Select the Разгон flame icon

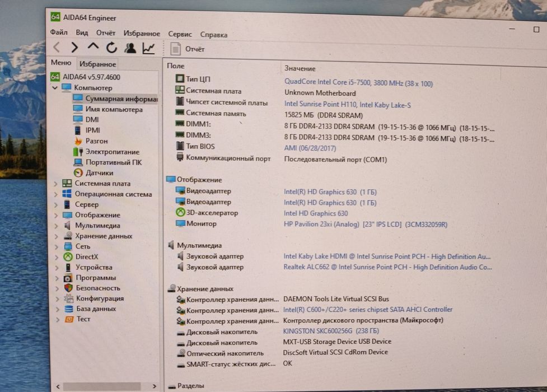click(78, 141)
